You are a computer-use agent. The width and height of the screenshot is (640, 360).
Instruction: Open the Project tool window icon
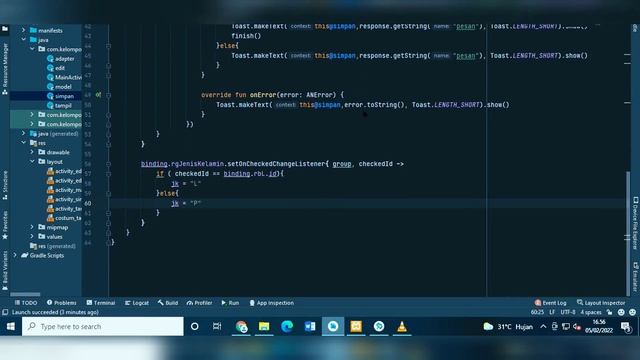[x=5, y=29]
